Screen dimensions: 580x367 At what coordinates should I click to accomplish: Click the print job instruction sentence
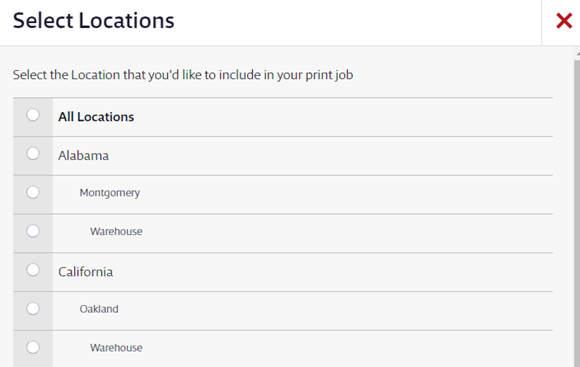183,75
